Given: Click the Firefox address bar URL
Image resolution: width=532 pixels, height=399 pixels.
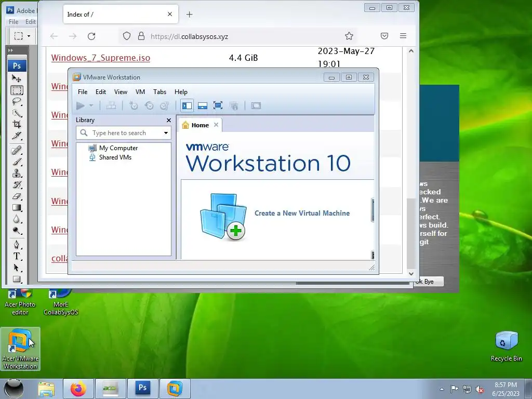Looking at the screenshot, I should [x=189, y=36].
